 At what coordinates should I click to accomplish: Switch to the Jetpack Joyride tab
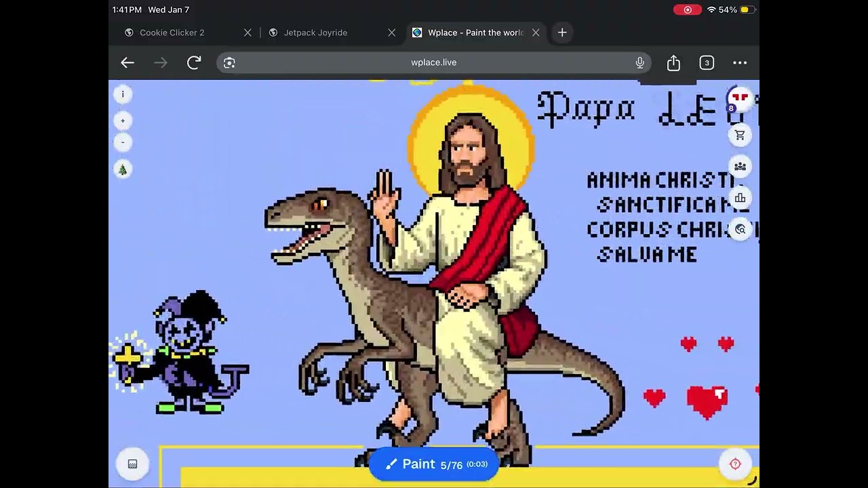[x=315, y=33]
